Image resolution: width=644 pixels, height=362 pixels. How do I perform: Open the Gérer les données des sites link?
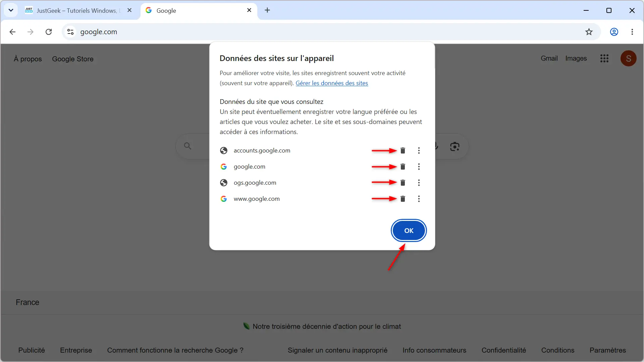(332, 83)
